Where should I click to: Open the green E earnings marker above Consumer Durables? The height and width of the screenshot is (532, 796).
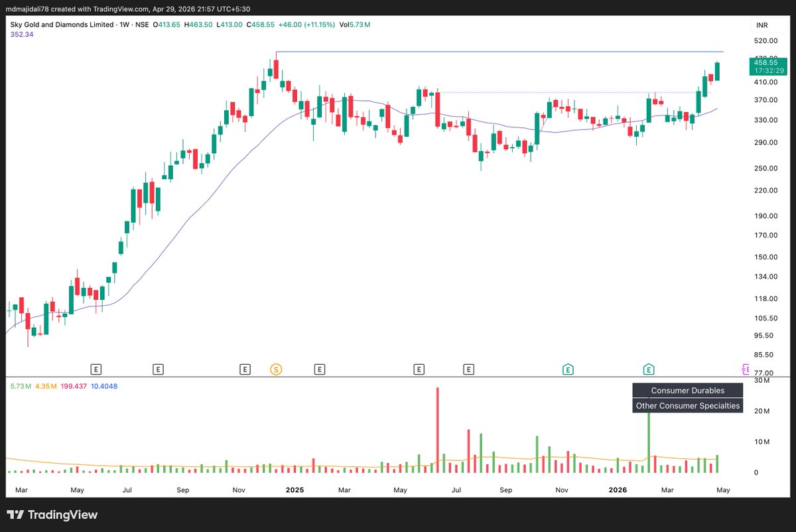tap(649, 368)
